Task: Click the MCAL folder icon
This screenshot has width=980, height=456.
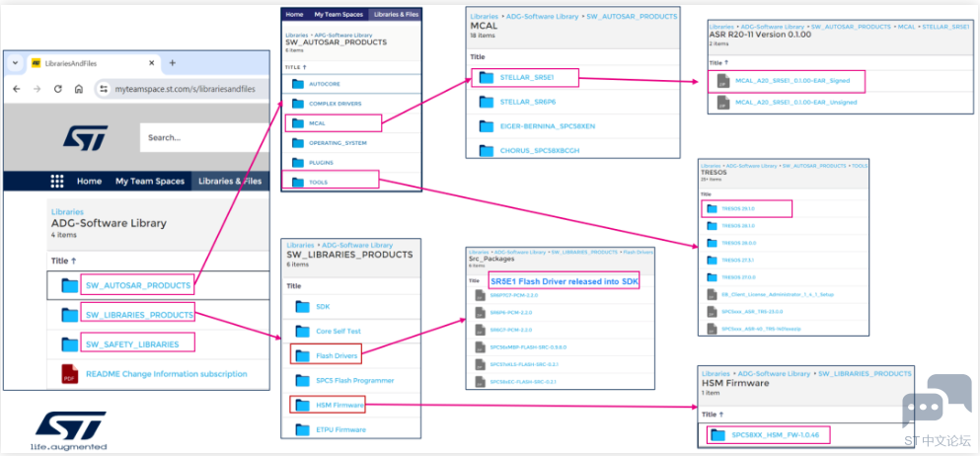Action: click(x=297, y=123)
